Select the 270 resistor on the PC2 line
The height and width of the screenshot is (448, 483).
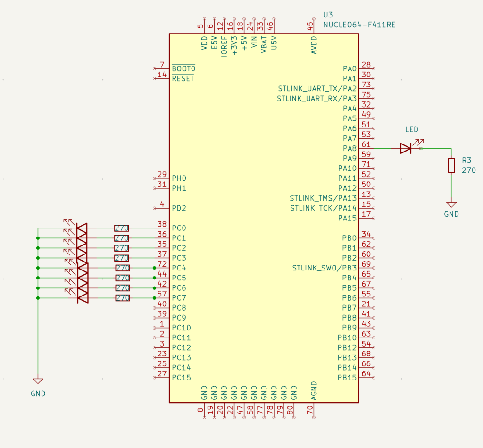click(x=121, y=248)
